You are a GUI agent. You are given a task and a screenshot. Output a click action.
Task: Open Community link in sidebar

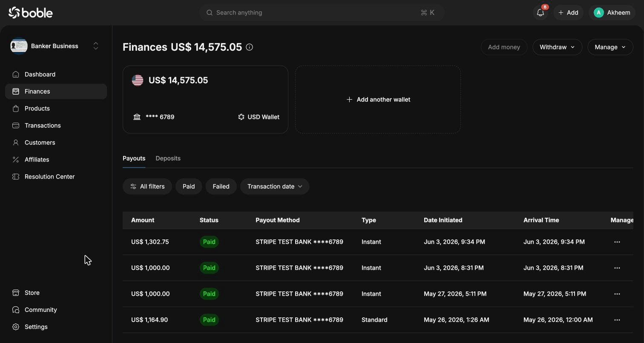[56, 310]
